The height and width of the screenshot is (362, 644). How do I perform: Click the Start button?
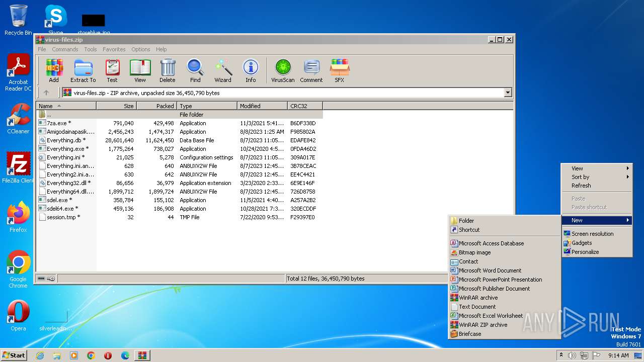14,355
